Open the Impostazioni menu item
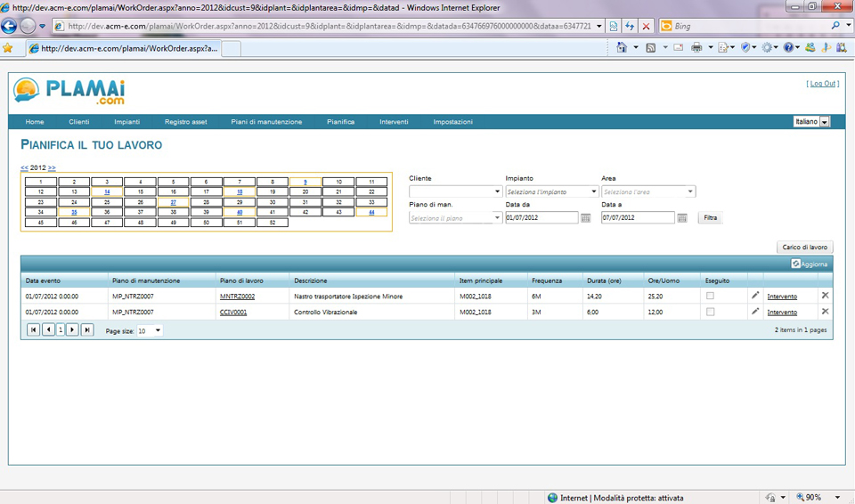 (453, 122)
